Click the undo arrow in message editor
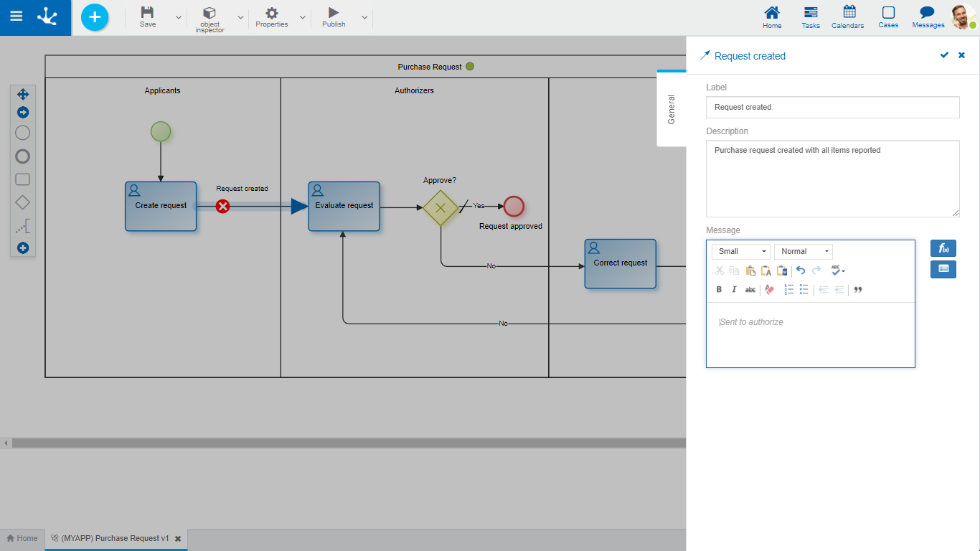The height and width of the screenshot is (551, 980). (801, 270)
